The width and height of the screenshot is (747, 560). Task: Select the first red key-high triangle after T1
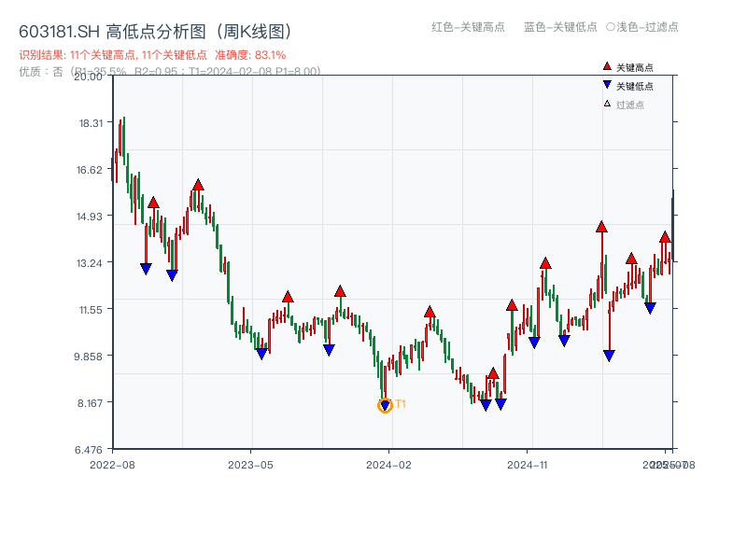tap(430, 312)
